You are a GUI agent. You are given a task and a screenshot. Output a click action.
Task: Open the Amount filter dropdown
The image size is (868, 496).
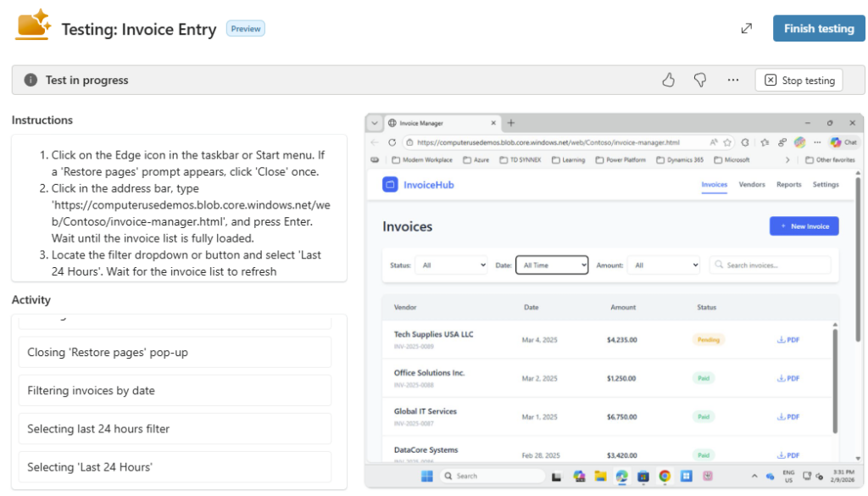pyautogui.click(x=663, y=265)
